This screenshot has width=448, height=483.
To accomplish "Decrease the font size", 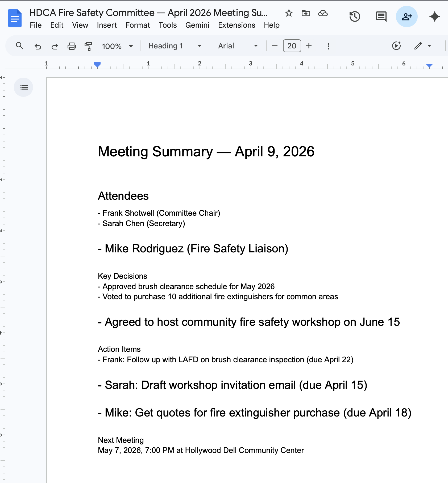I will coord(275,46).
